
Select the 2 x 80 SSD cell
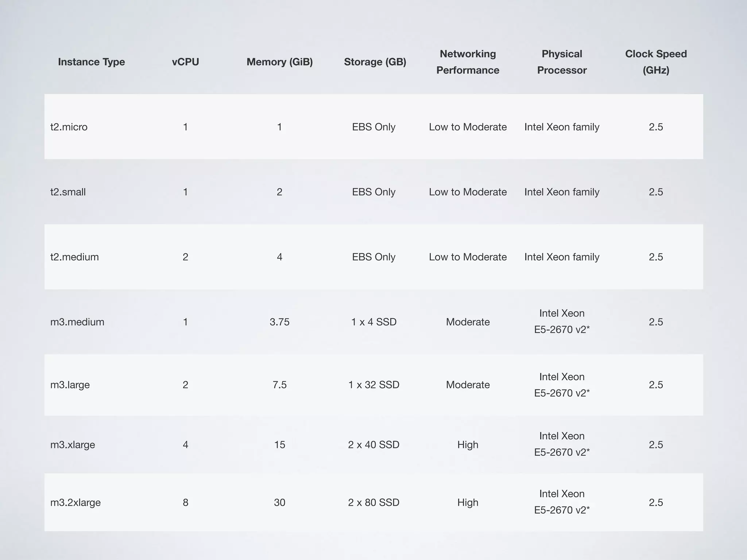pos(374,502)
